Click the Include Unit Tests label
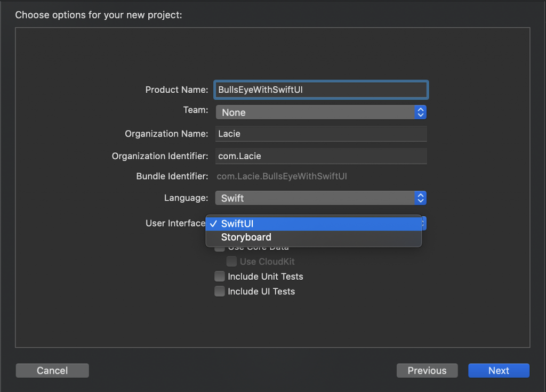The width and height of the screenshot is (546, 392). [x=265, y=277]
